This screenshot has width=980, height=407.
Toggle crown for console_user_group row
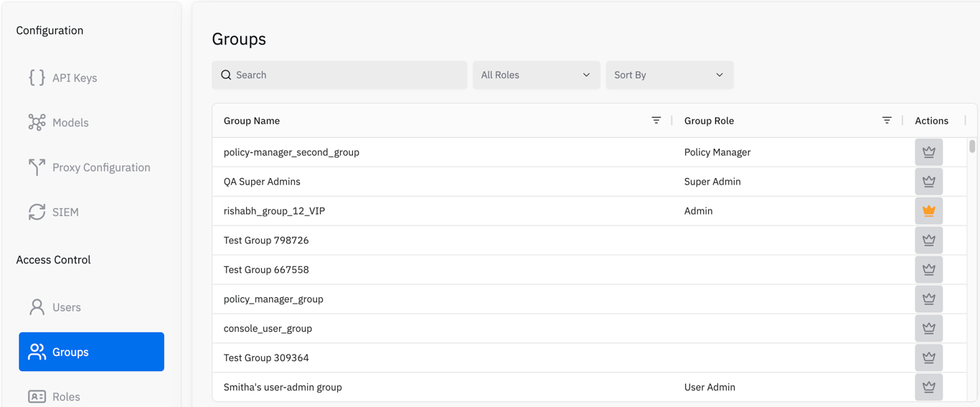point(928,328)
